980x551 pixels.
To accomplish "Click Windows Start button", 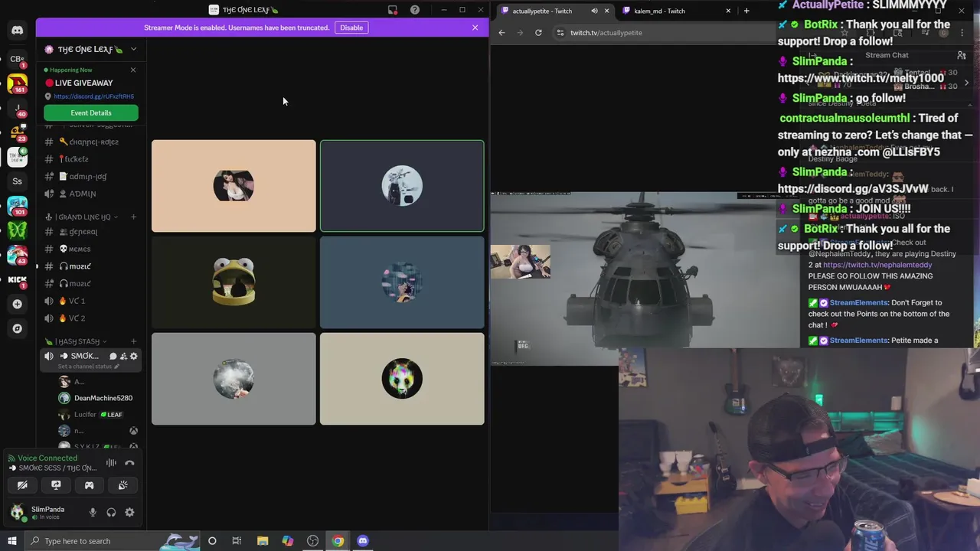I will tap(11, 541).
